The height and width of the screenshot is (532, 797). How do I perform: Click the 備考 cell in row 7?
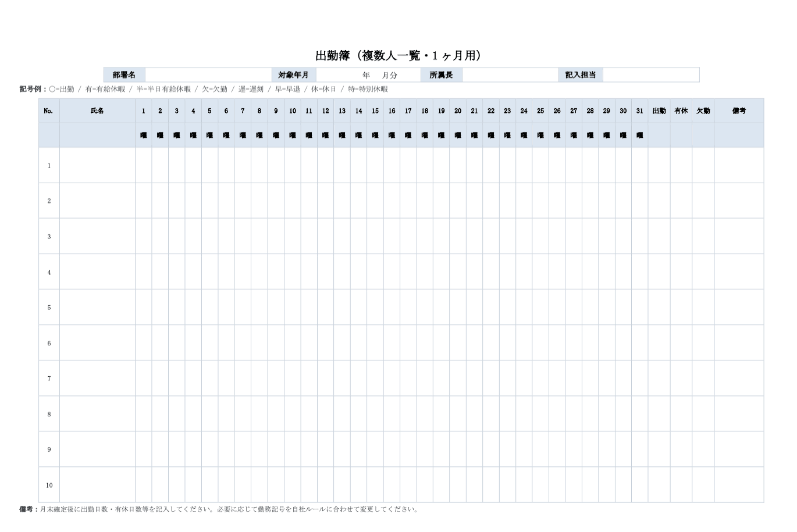point(739,378)
